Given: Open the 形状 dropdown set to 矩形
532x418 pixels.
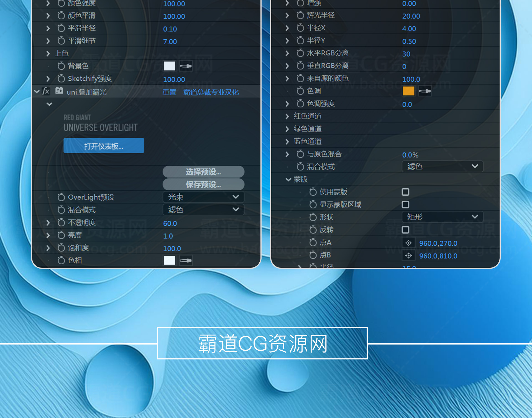Looking at the screenshot, I should (442, 217).
